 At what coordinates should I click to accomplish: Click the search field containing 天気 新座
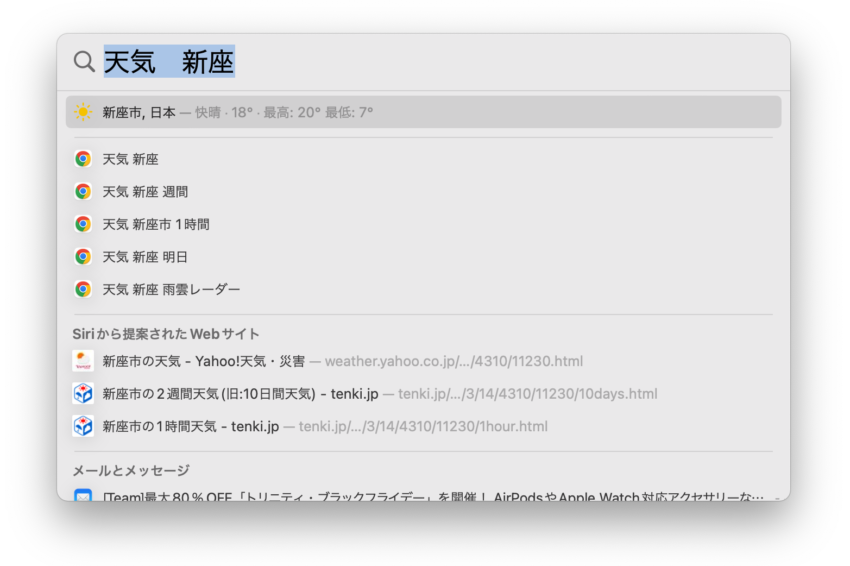click(423, 61)
